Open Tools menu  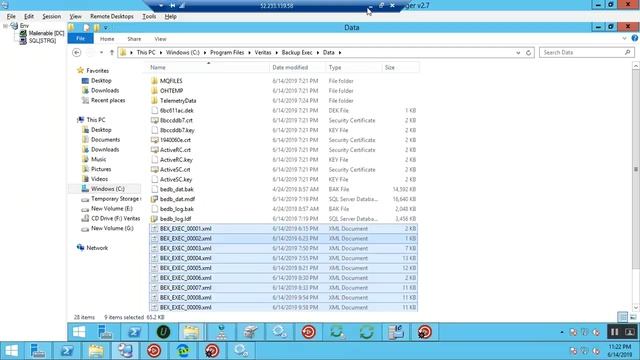point(149,16)
